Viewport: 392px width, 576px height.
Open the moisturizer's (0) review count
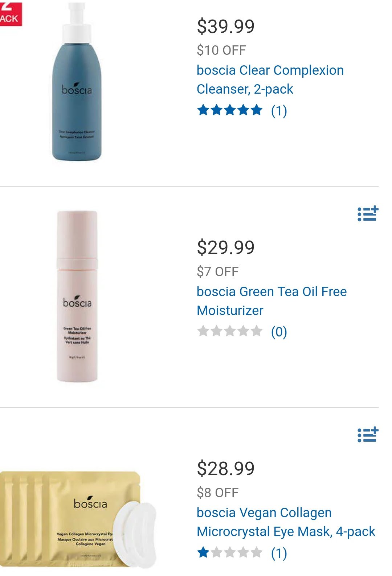279,332
